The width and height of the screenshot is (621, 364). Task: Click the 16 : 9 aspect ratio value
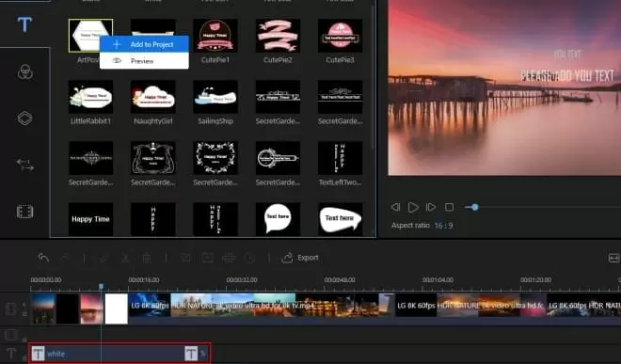pyautogui.click(x=443, y=226)
